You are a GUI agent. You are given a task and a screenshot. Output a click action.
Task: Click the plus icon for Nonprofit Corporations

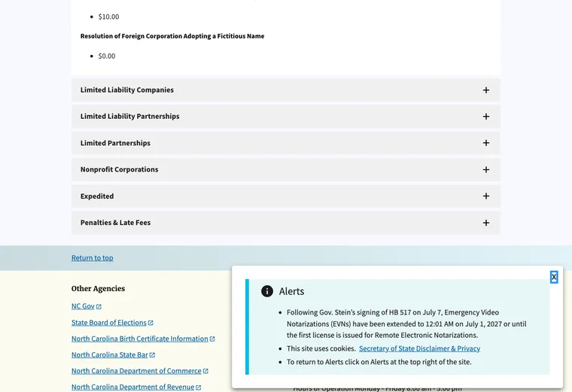click(486, 169)
